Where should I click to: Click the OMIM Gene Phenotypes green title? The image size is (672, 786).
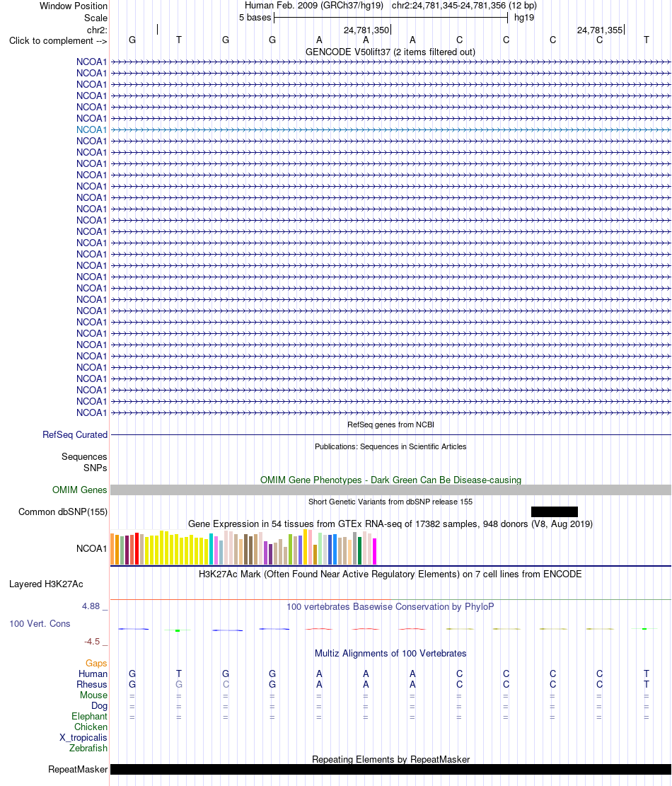pyautogui.click(x=390, y=480)
